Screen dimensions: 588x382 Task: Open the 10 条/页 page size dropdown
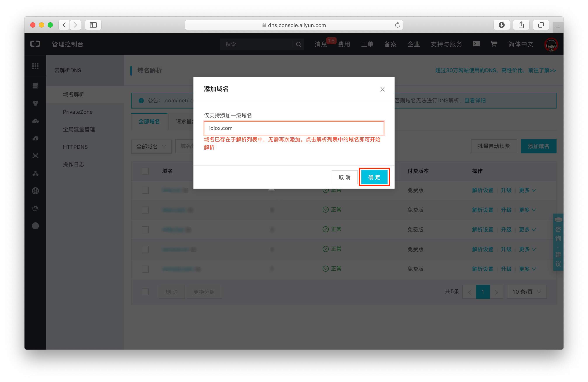(527, 292)
